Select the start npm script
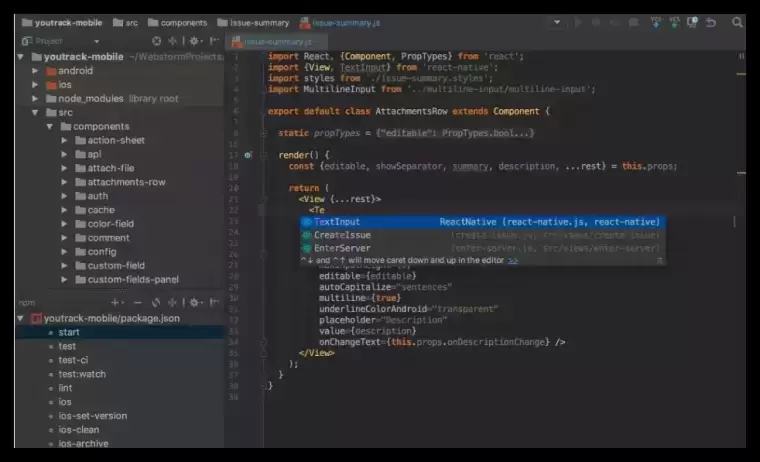Viewport: 760px width, 462px height. coord(120,333)
